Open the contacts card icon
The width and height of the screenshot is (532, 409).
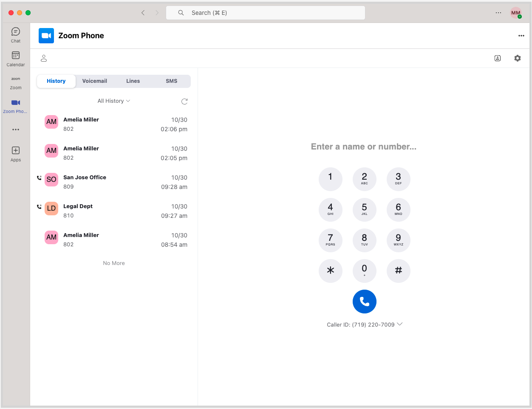(x=498, y=58)
